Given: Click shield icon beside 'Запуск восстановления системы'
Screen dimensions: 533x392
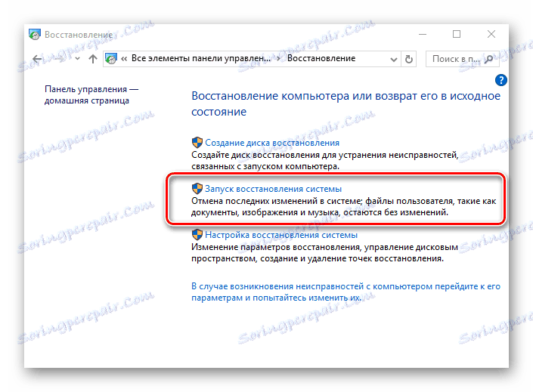Looking at the screenshot, I should point(197,189).
